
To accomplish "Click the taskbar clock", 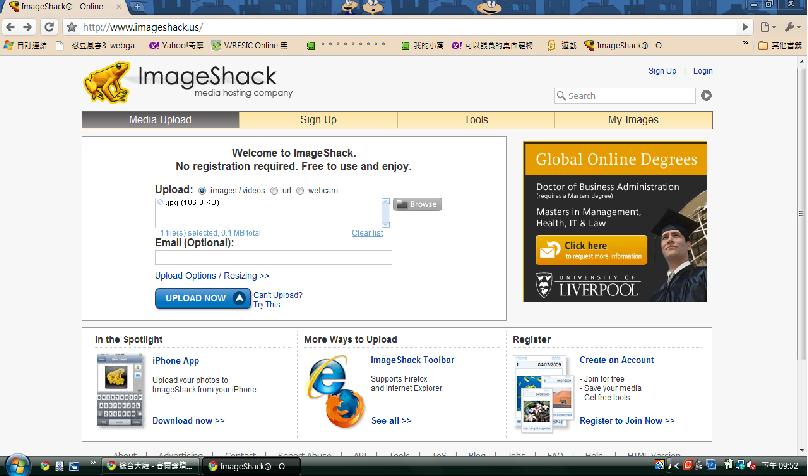I will (780, 465).
